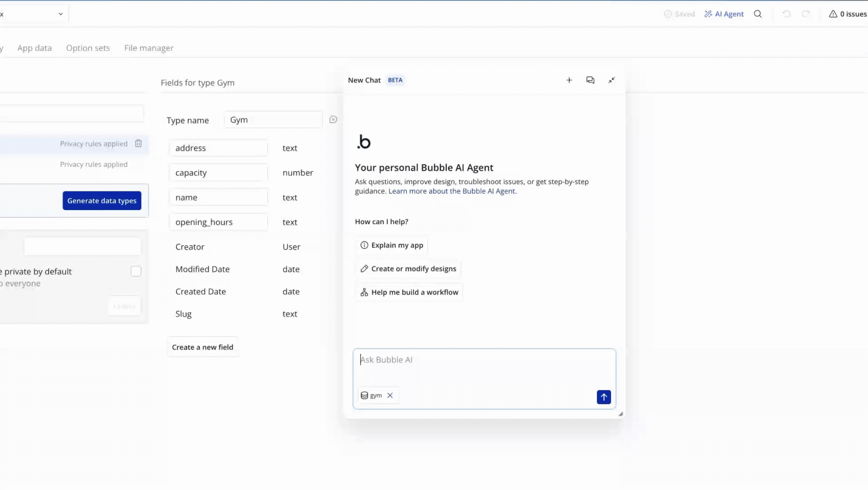Expand the top-left dropdown chevron
Image resolution: width=868 pixels, height=490 pixels.
click(60, 14)
